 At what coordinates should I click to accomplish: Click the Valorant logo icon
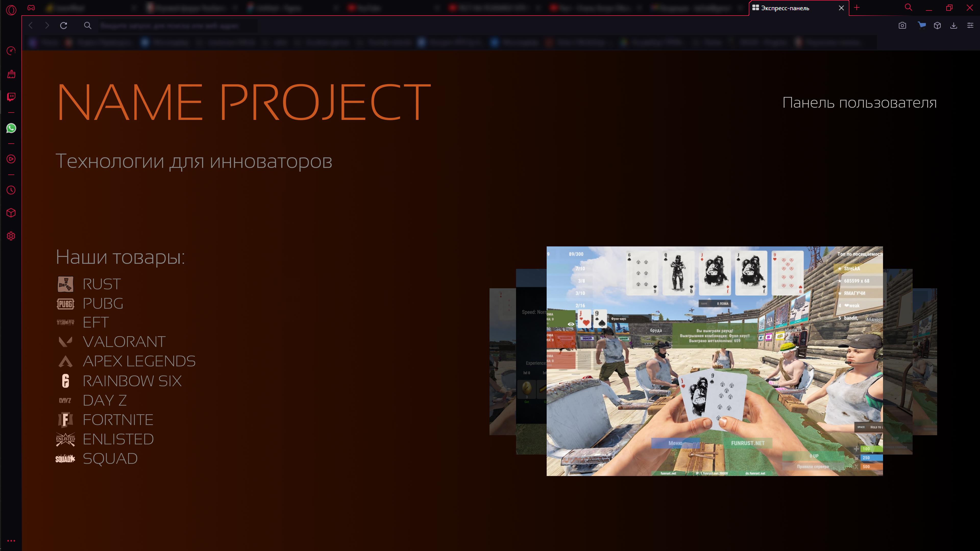click(65, 342)
